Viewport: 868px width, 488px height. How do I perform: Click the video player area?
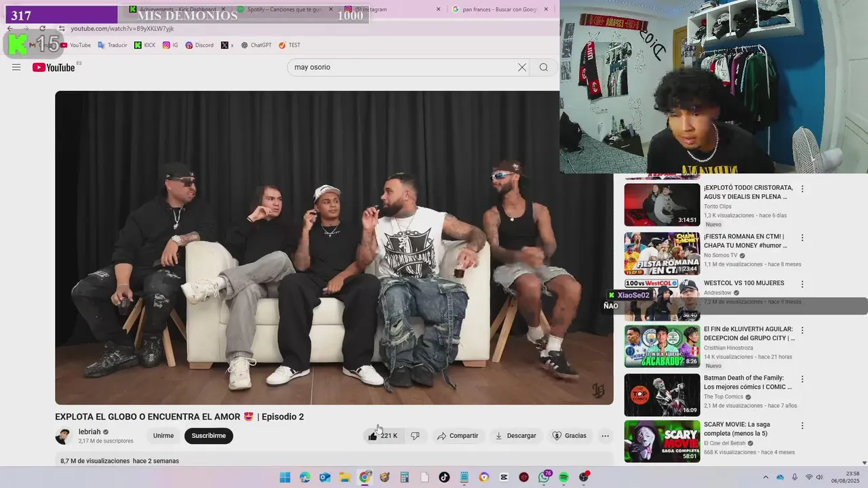[334, 247]
